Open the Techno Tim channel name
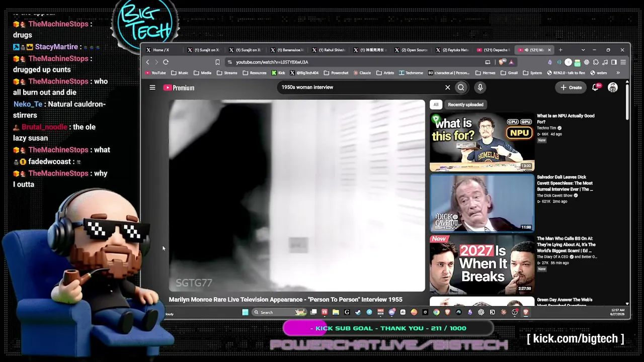644x362 pixels. (x=547, y=128)
